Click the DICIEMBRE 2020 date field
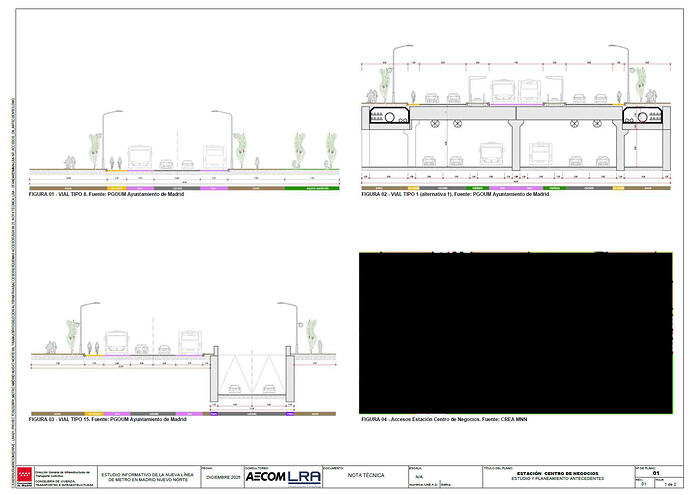This screenshot has height=495, width=690. [x=221, y=478]
